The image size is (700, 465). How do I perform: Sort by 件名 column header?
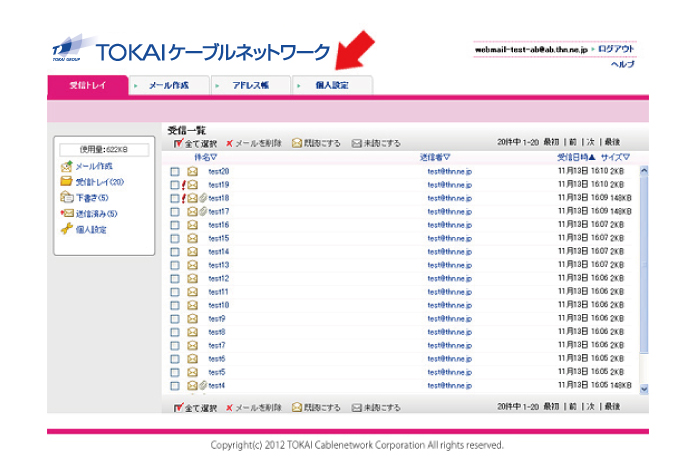[x=205, y=157]
